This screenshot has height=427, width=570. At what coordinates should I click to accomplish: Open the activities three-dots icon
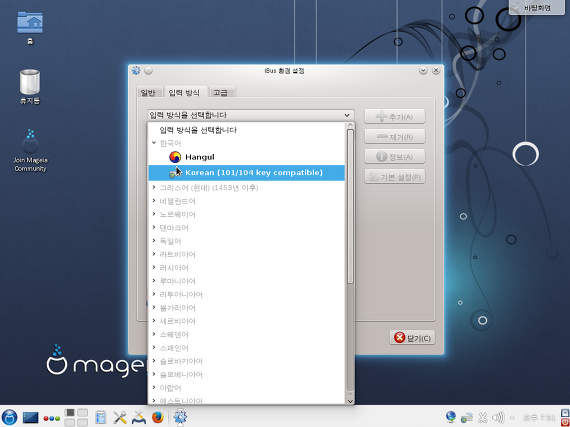pos(52,418)
